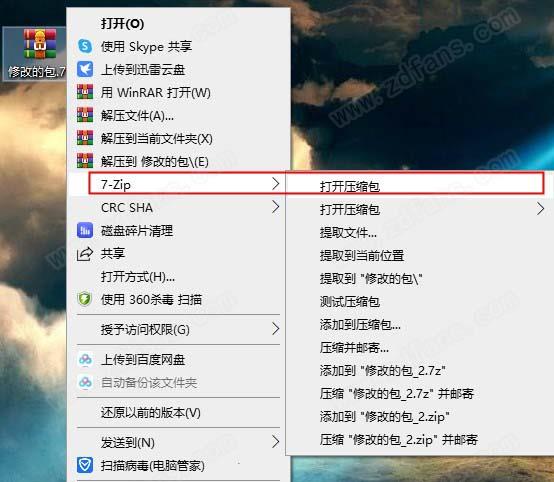The image size is (554, 482).
Task: Click the share arrow icon beside 共享
Action: point(85,253)
